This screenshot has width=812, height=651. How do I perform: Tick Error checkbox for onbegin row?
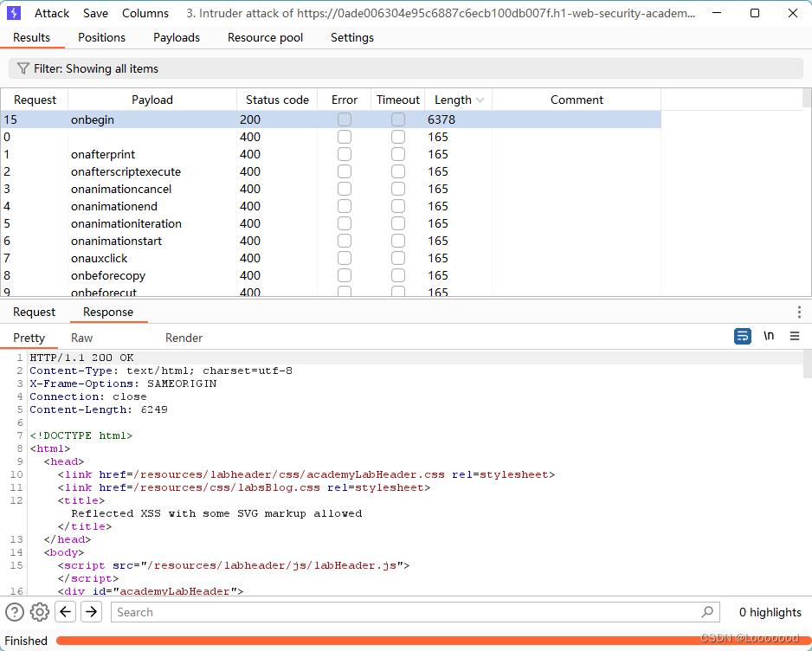click(345, 119)
